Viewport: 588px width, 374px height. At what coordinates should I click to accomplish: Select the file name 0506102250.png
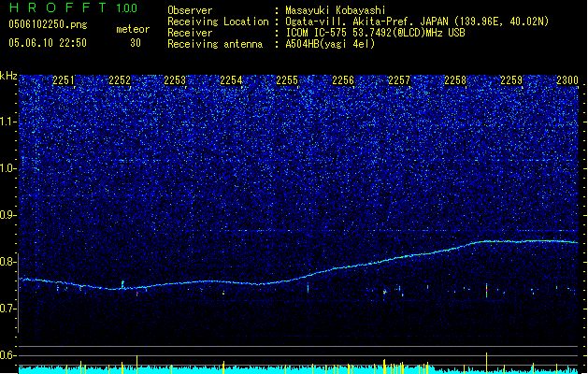(48, 25)
